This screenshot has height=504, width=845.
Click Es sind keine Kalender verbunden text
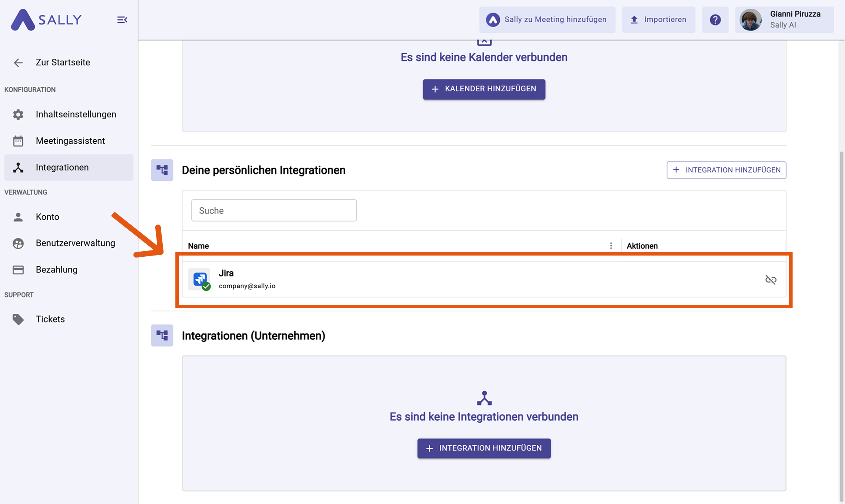(x=484, y=57)
